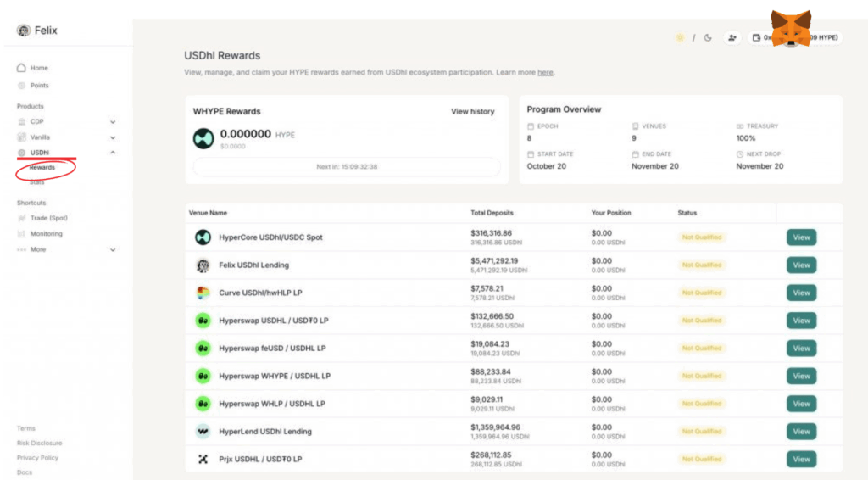Switch to light mode sun icon
Viewport: 868px width, 480px height.
pos(680,38)
